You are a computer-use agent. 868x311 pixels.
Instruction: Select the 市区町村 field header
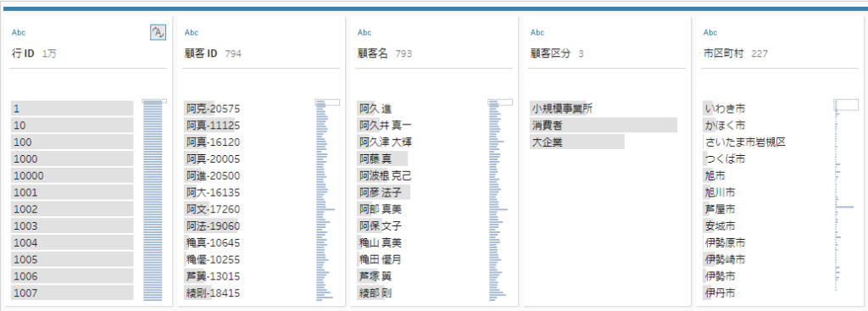[723, 53]
